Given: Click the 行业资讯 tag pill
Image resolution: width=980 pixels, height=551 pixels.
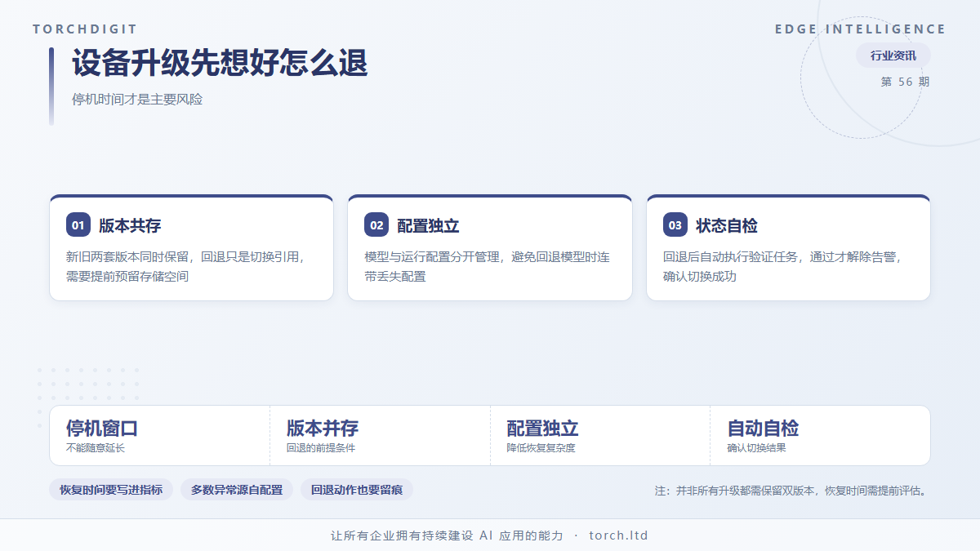Looking at the screenshot, I should click(893, 56).
